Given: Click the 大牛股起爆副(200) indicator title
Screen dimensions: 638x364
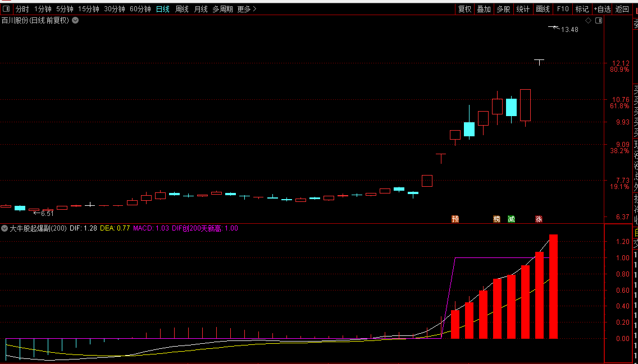Looking at the screenshot, I should [x=38, y=228].
